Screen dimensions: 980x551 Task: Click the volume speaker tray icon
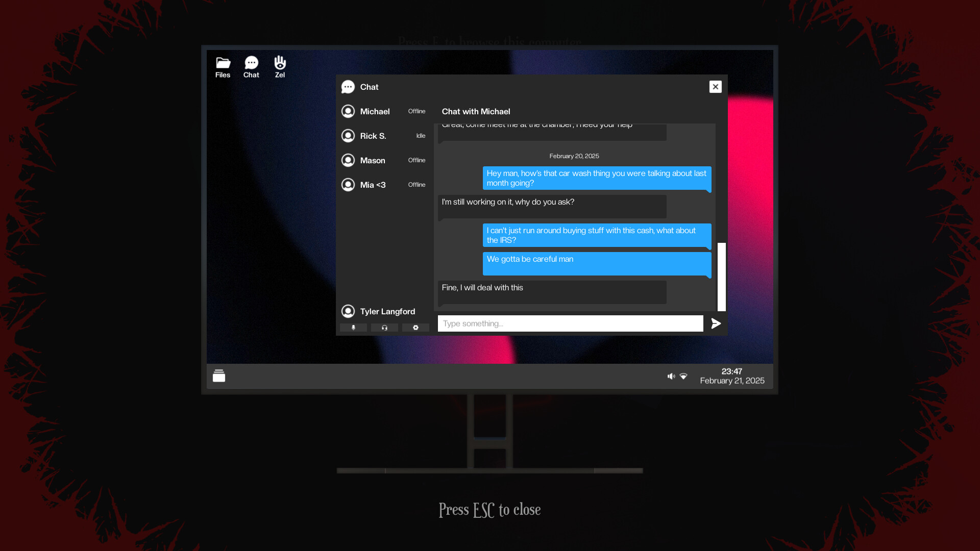[671, 376]
